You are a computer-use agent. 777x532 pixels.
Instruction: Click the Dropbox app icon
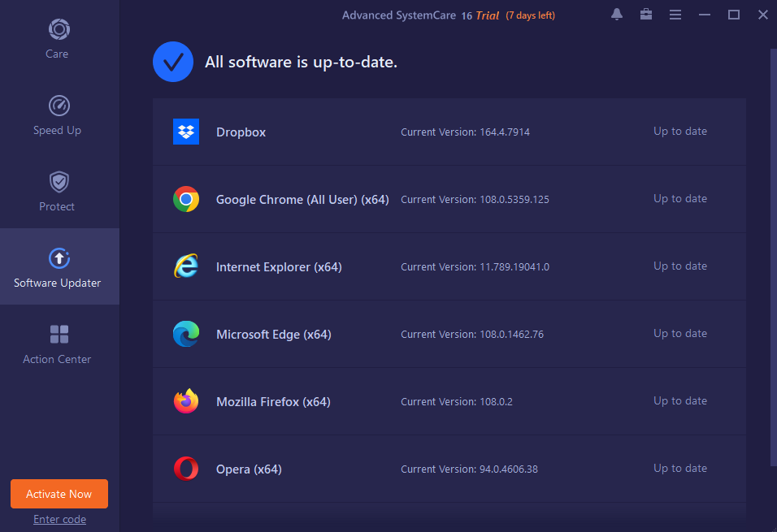click(186, 132)
